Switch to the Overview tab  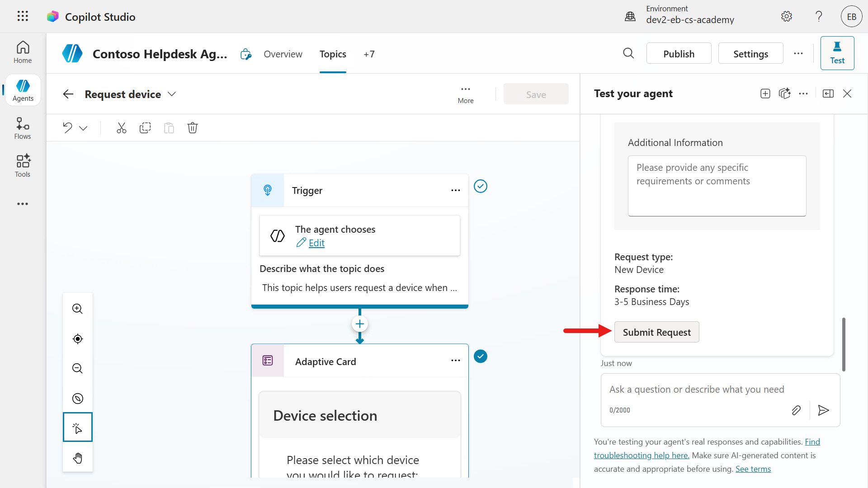coord(283,54)
